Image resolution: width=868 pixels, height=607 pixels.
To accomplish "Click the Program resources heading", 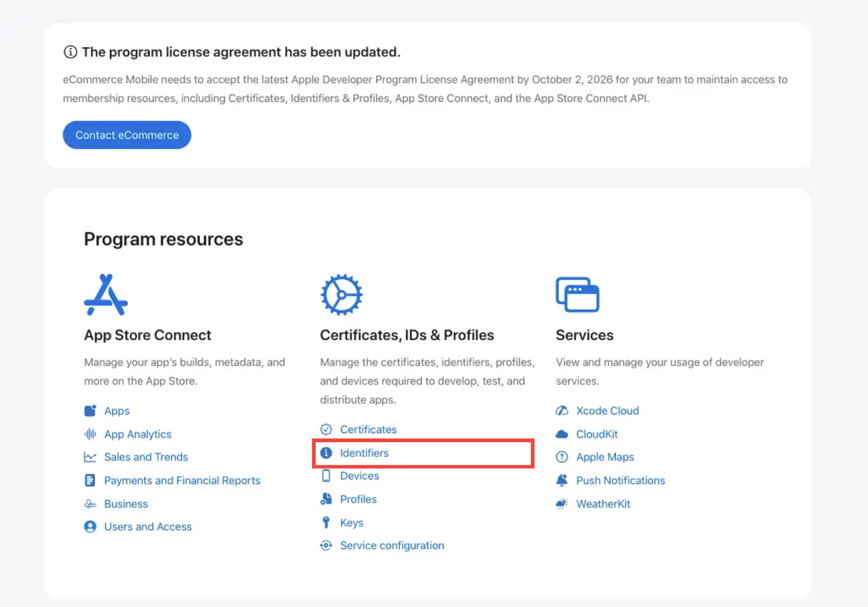I will (163, 240).
